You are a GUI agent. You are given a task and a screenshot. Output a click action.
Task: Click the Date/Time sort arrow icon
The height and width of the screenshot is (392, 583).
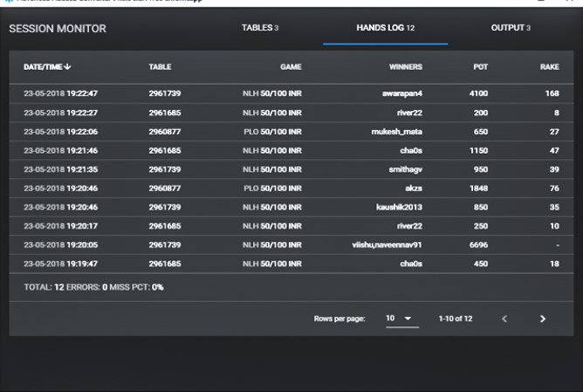click(67, 66)
